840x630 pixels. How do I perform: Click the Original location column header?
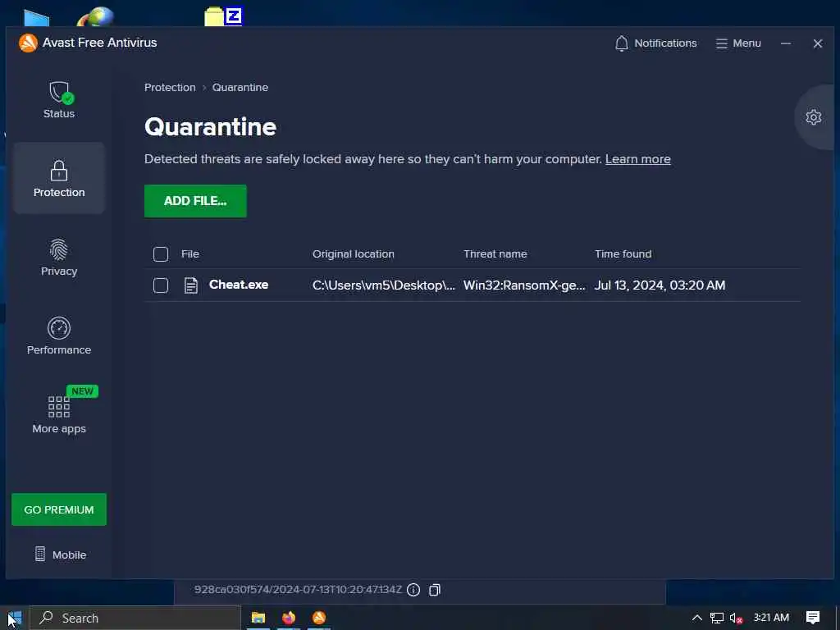(353, 254)
